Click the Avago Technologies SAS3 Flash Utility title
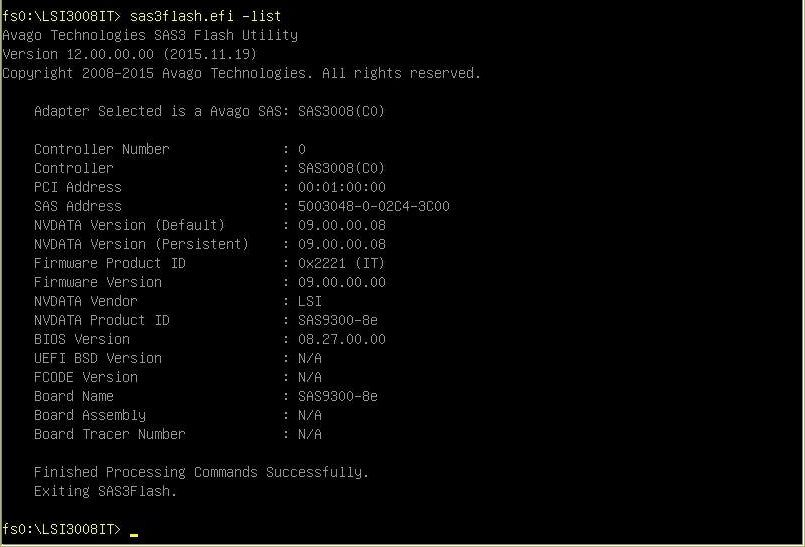This screenshot has height=547, width=805. coord(150,36)
